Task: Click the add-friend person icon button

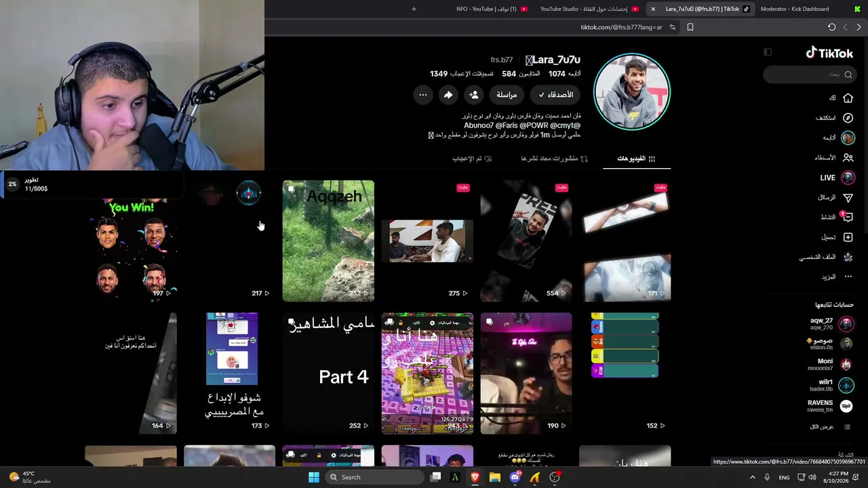Action: pyautogui.click(x=474, y=95)
